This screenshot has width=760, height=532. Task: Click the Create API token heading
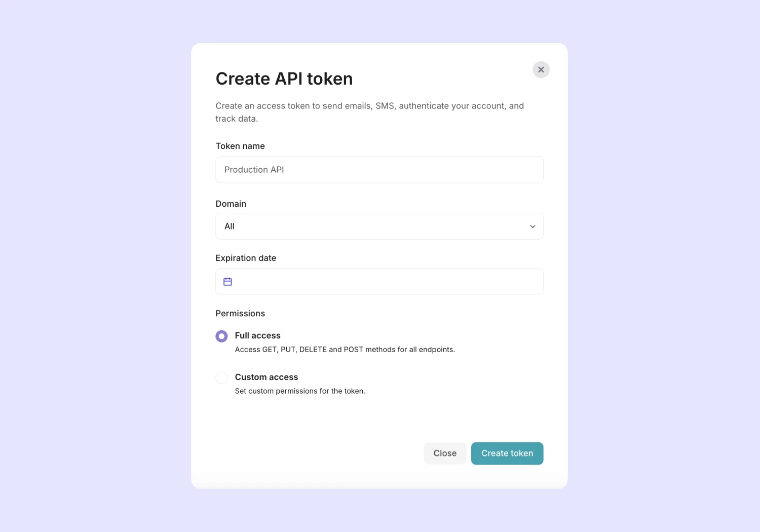coord(284,79)
